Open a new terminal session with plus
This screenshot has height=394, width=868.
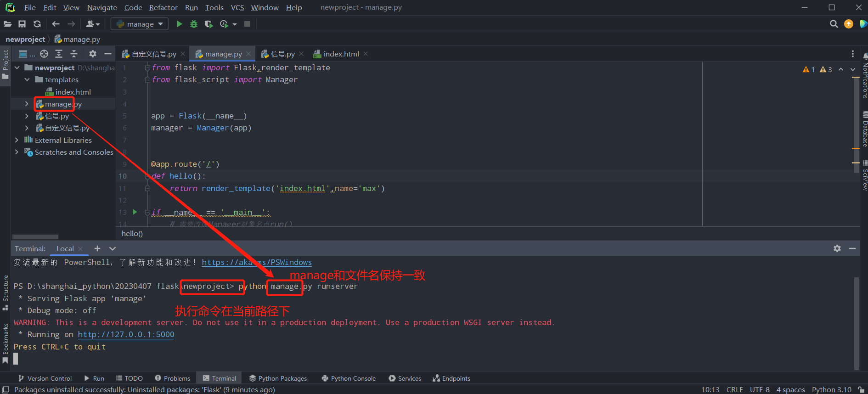tap(97, 248)
